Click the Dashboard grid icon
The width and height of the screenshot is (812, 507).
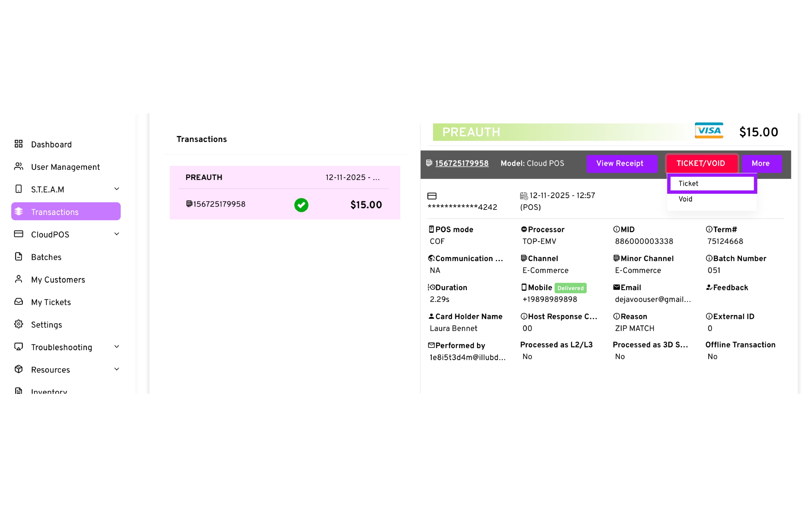click(19, 144)
